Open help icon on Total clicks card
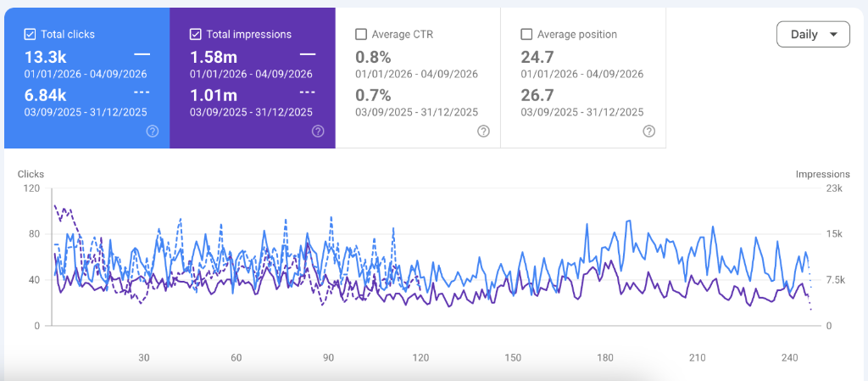The height and width of the screenshot is (381, 868). tap(153, 132)
